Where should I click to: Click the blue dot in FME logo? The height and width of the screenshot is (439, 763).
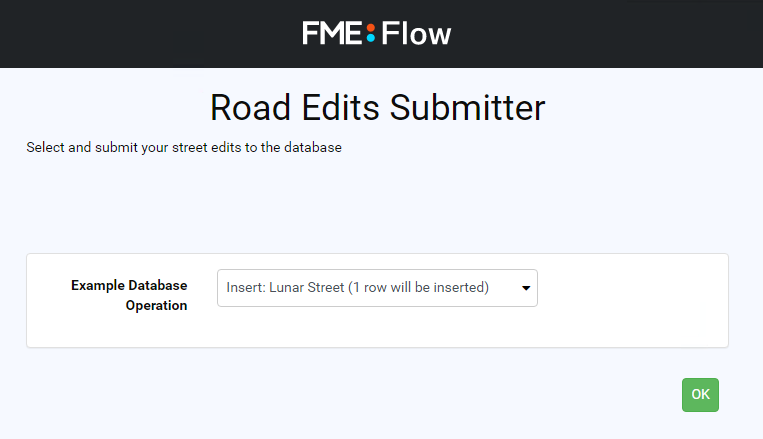tap(371, 38)
